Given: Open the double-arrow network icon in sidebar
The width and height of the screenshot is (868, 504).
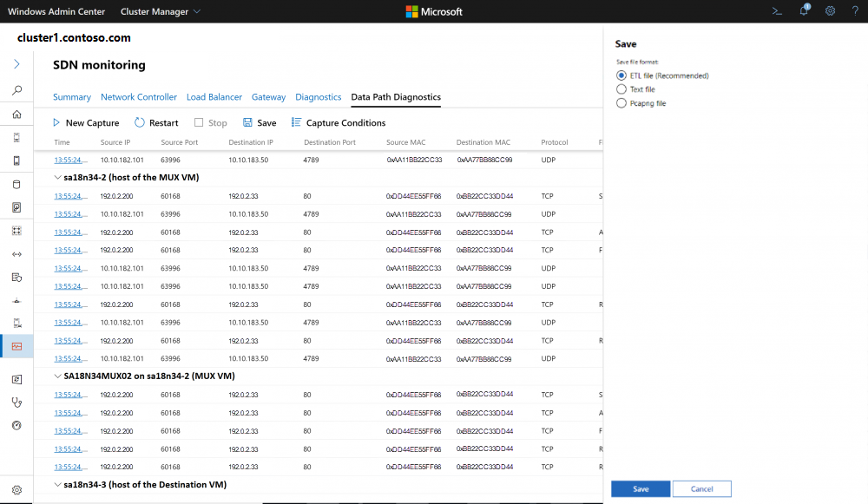Looking at the screenshot, I should pyautogui.click(x=16, y=254).
